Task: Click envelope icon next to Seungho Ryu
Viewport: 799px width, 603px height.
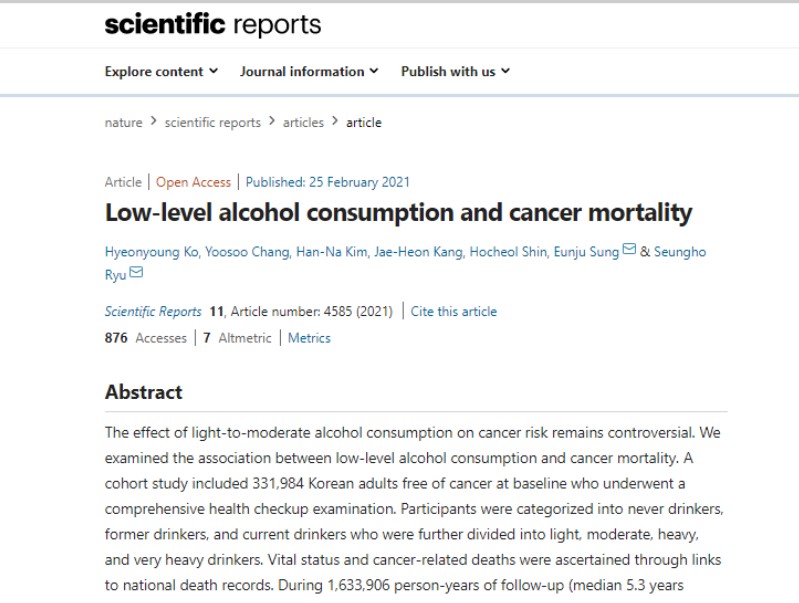Action: click(136, 273)
